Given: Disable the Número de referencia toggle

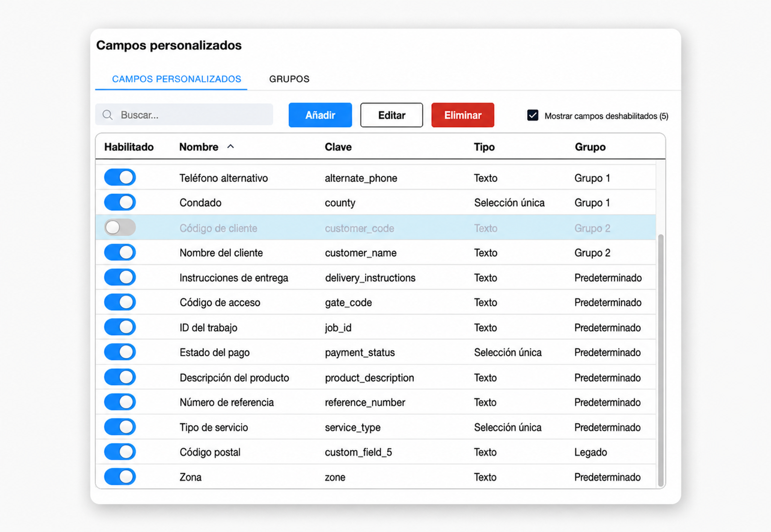Looking at the screenshot, I should 120,402.
